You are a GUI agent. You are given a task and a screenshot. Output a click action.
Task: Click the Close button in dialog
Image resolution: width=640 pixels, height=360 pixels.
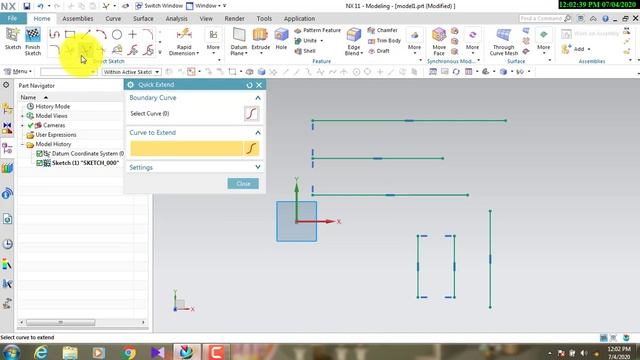[x=243, y=184]
